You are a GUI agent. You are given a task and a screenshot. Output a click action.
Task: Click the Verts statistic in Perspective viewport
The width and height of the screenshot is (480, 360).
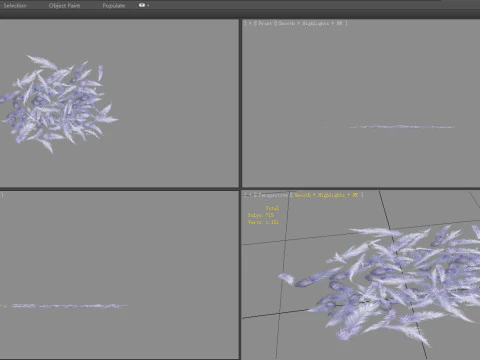pos(263,222)
